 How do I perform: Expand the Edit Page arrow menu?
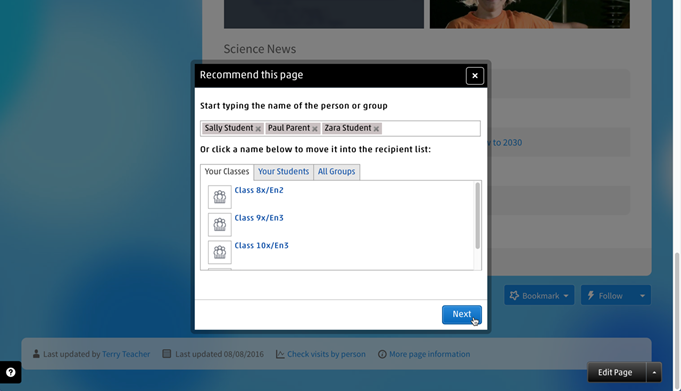point(654,372)
